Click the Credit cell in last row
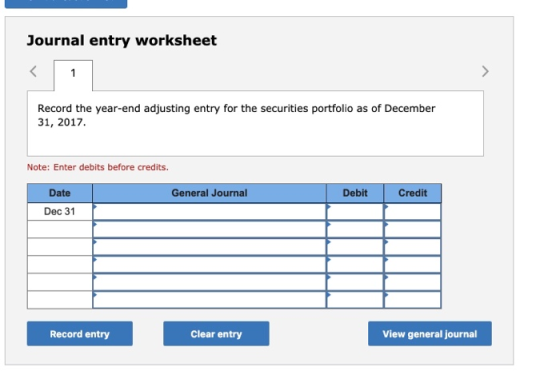Viewport: 560px width, 375px height. [x=412, y=300]
